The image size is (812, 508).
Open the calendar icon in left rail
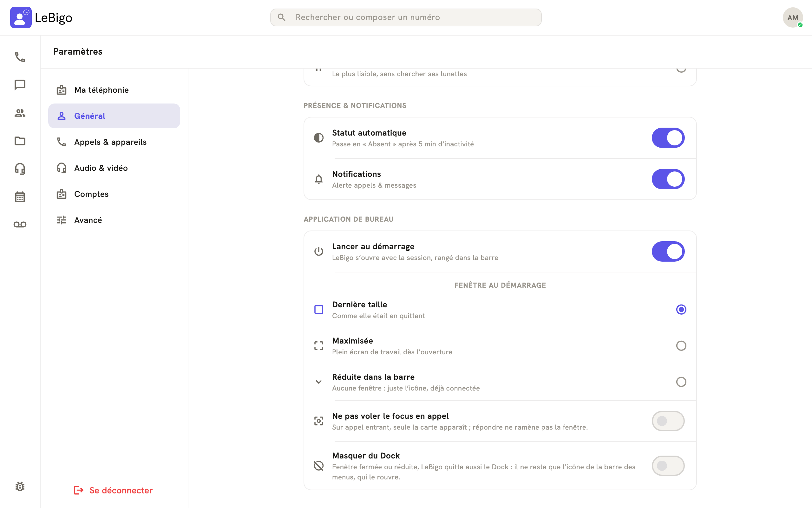(20, 197)
